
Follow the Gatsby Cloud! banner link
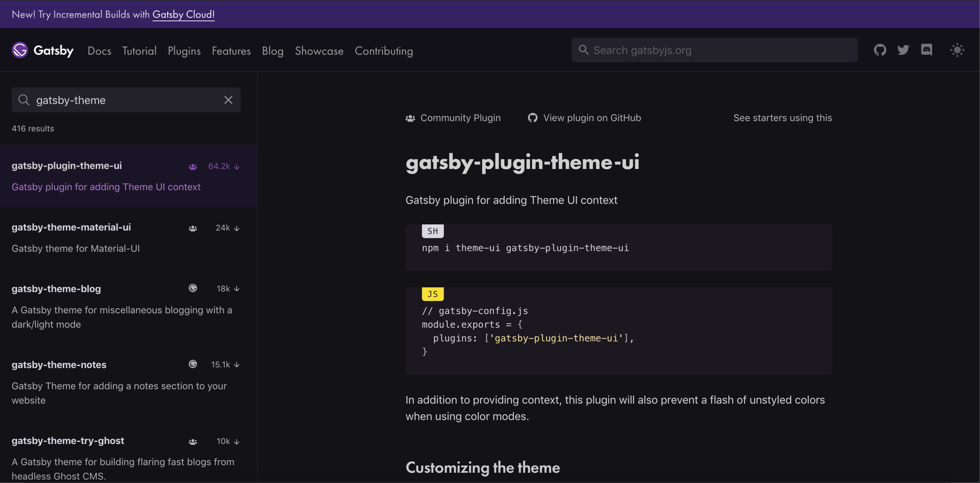pyautogui.click(x=183, y=15)
